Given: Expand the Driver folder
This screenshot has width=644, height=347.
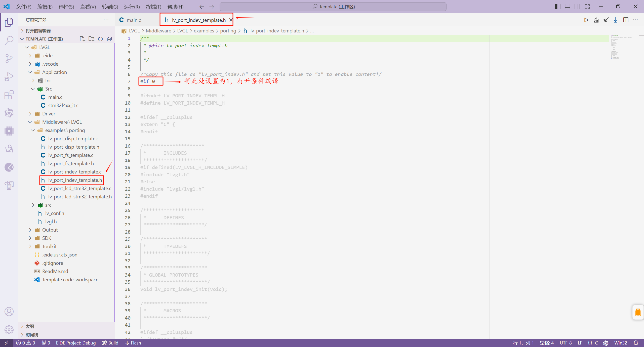Looking at the screenshot, I should [30, 114].
